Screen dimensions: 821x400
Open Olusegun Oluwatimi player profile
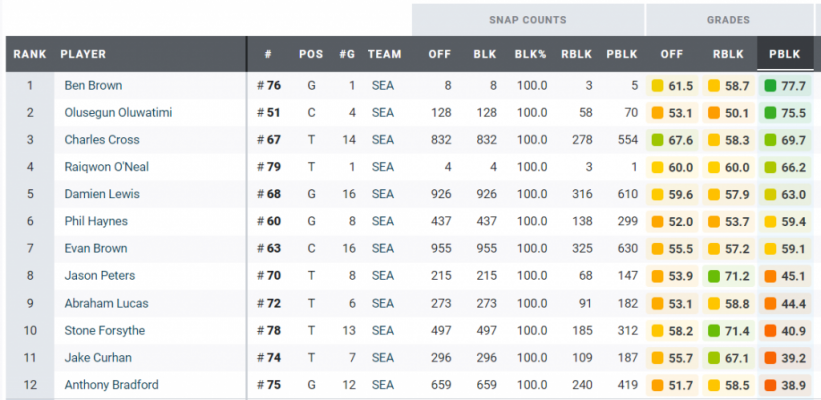coord(118,113)
